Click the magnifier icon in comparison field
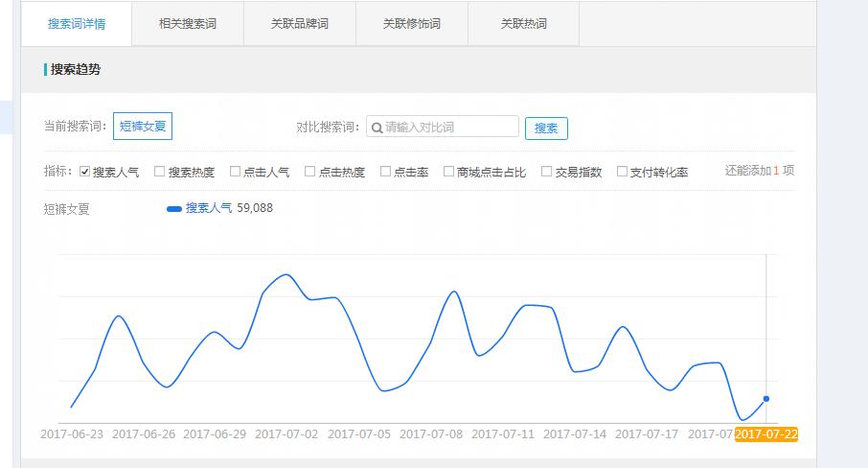The image size is (868, 468). point(377,127)
